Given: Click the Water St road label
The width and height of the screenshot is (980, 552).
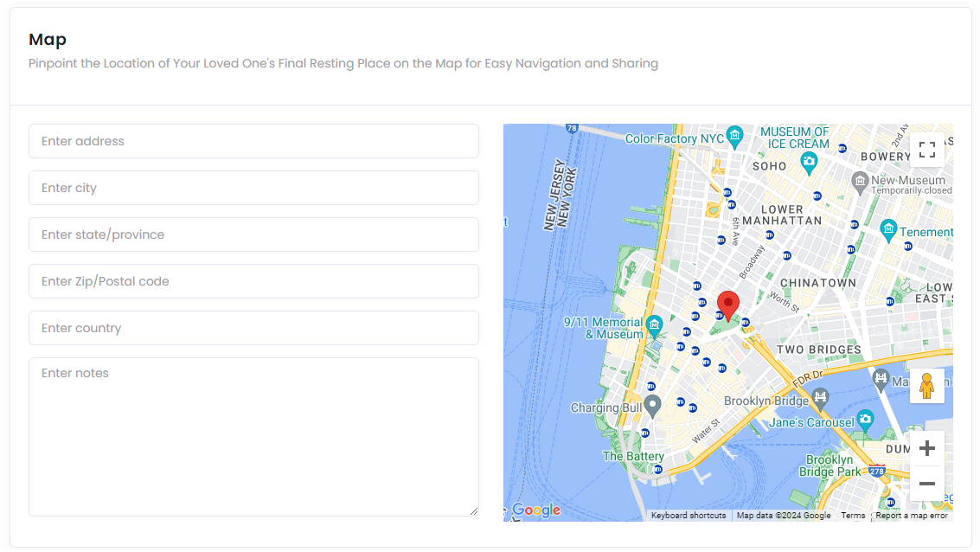Looking at the screenshot, I should coord(707,432).
